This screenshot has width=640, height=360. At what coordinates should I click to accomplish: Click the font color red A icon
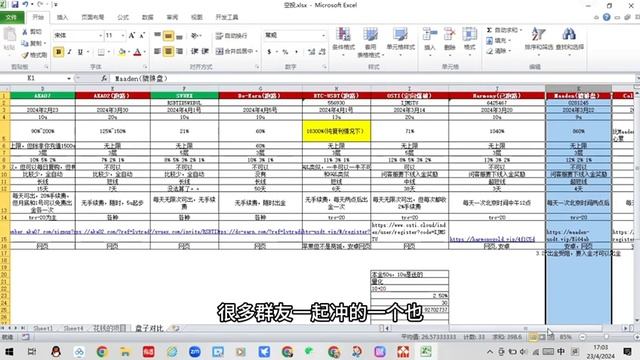pos(138,52)
